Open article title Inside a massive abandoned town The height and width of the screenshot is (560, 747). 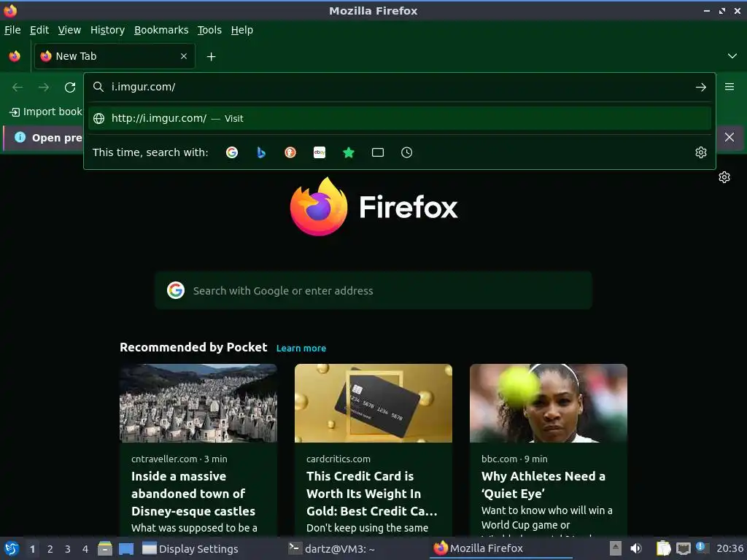(193, 494)
